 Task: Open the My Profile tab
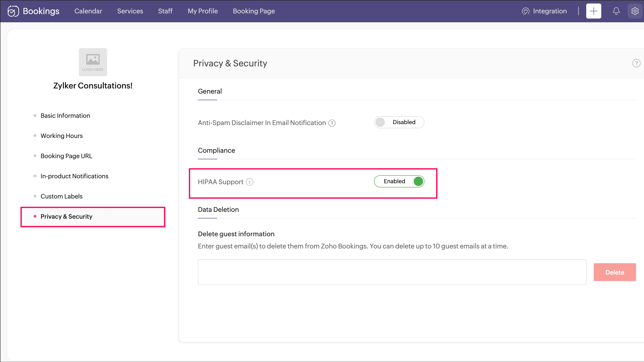203,11
